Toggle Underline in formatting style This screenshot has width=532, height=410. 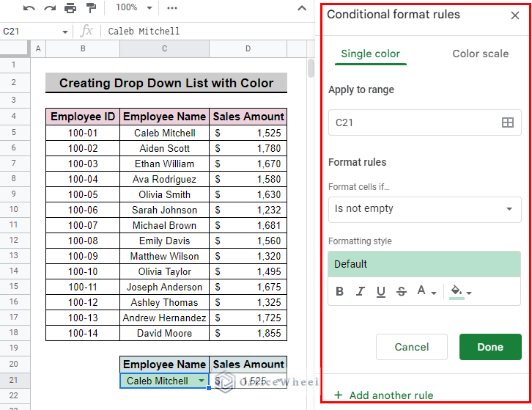click(x=381, y=291)
